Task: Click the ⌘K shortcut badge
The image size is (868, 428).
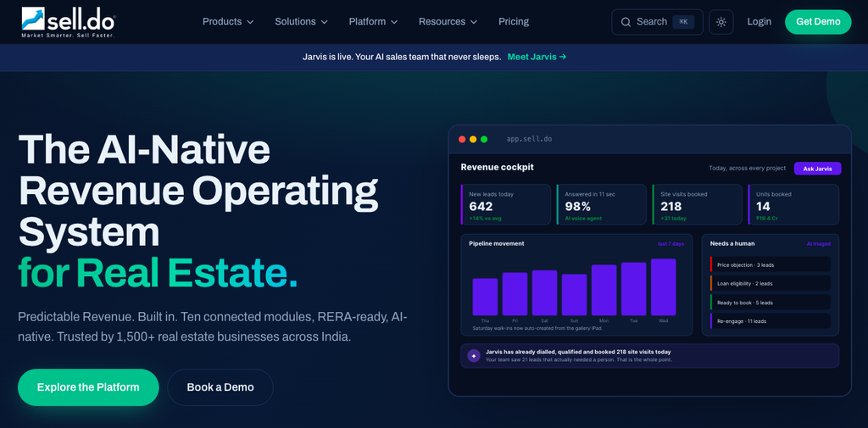Action: (683, 22)
